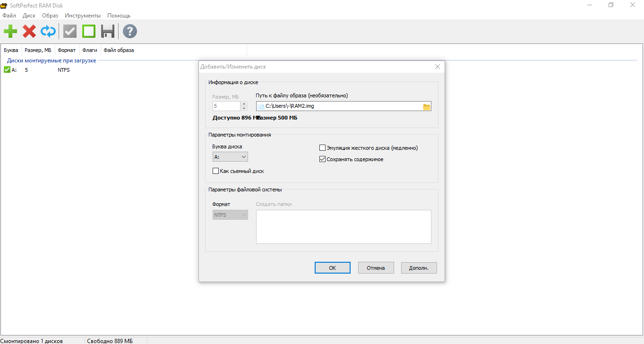Check the Как съемный диск option
The height and width of the screenshot is (344, 644).
click(215, 171)
